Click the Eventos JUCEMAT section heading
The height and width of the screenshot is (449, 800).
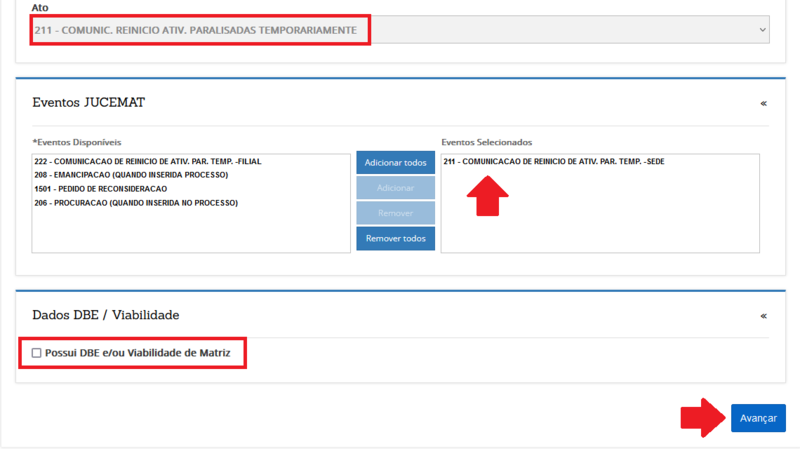pyautogui.click(x=89, y=103)
